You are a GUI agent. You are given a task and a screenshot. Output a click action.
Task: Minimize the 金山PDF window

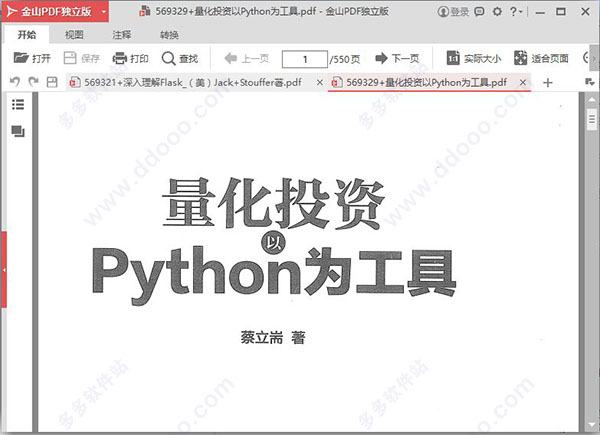point(540,12)
